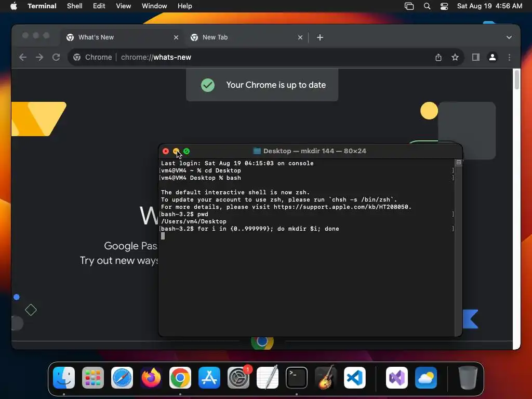532x399 pixels.
Task: Open Terminal from the Dock
Action: [297, 378]
